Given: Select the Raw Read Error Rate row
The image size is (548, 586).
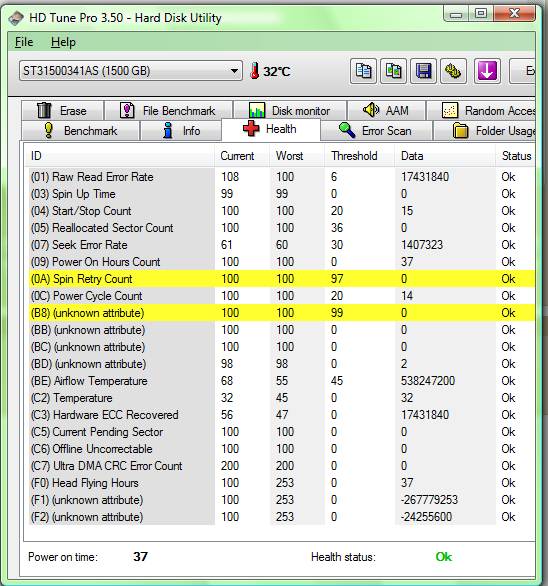Looking at the screenshot, I should pos(282,177).
